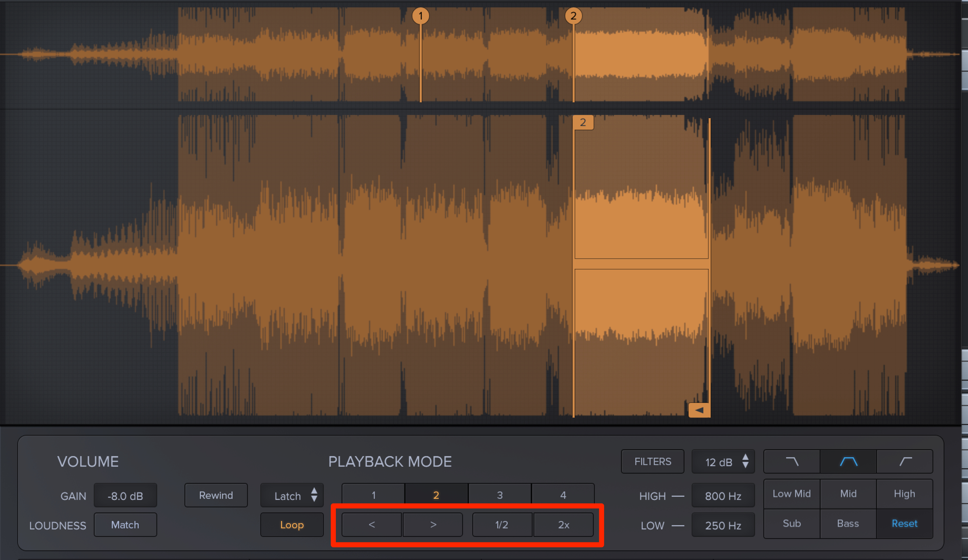
Task: Double the loop length with 2x button
Action: tap(564, 525)
